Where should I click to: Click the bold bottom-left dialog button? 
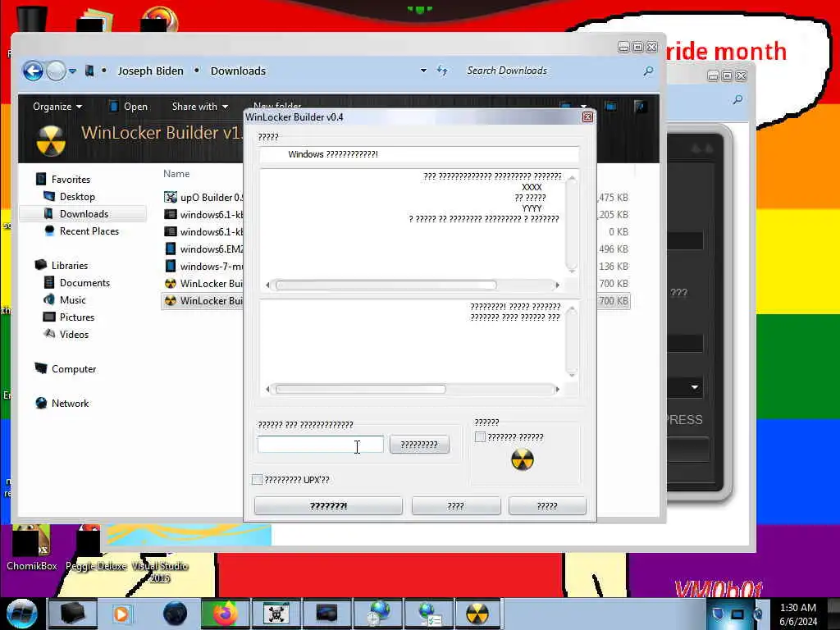[x=328, y=505]
